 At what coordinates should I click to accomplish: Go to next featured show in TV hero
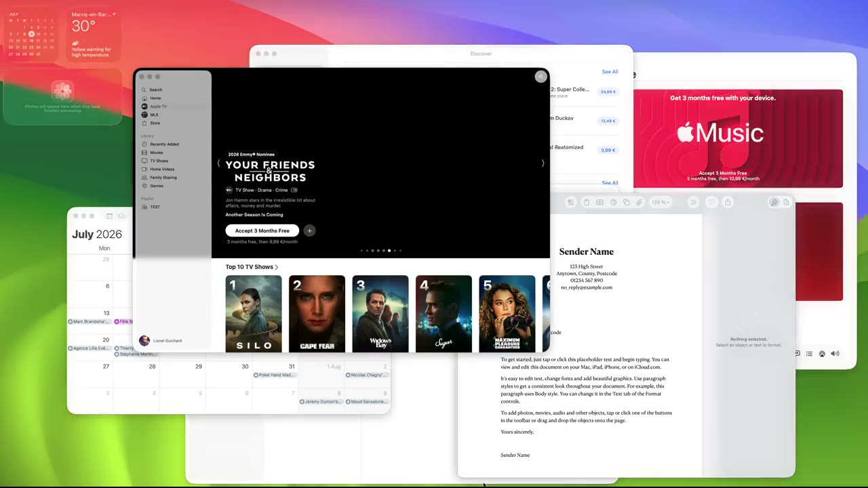(542, 163)
